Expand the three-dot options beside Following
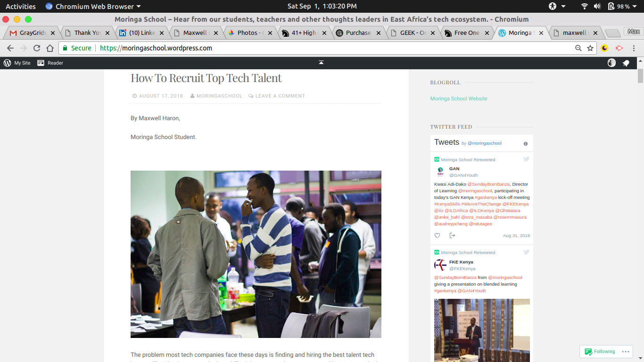 (626, 352)
